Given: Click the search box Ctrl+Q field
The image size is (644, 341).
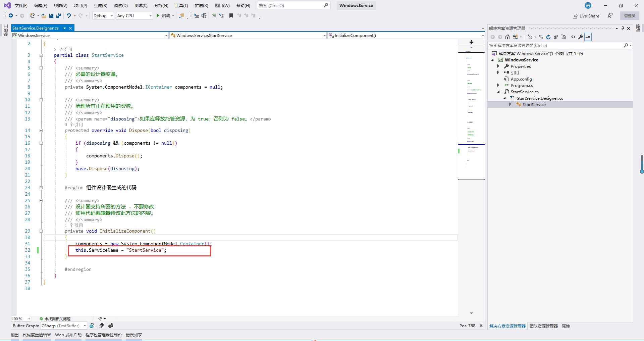Looking at the screenshot, I should (294, 5).
